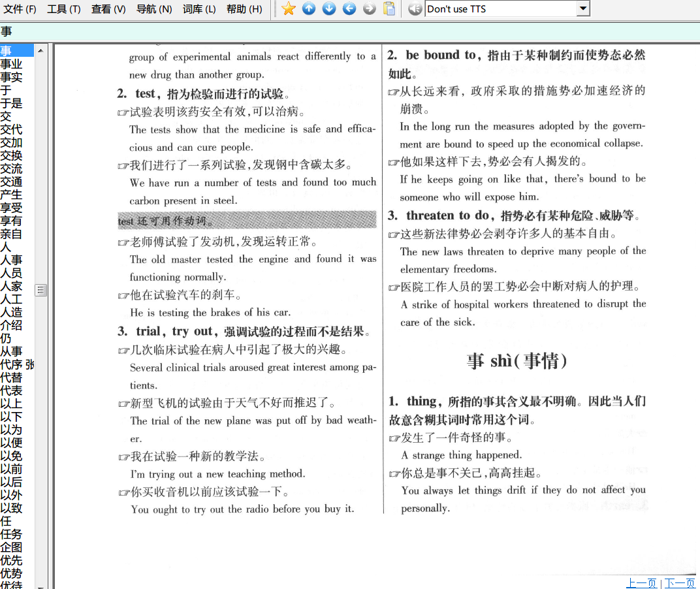The width and height of the screenshot is (700, 589).
Task: Click the heading 事 shì(事情) in dictionary page
Action: (517, 360)
